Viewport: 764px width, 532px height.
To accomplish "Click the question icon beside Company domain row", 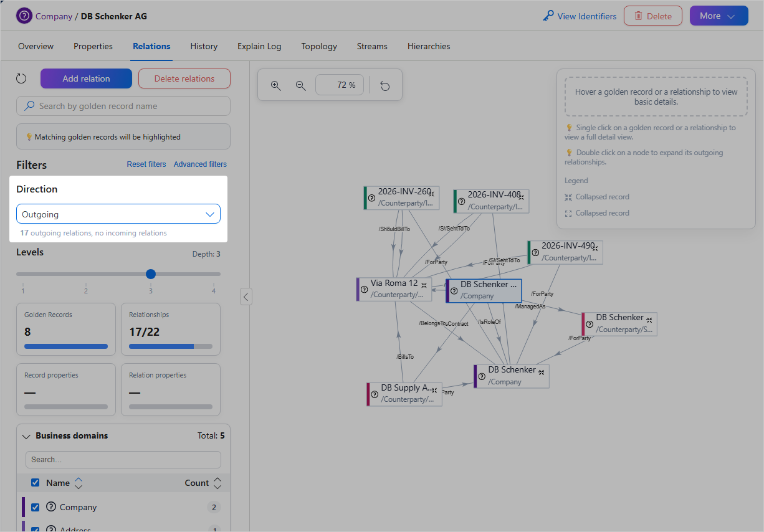I will 51,507.
